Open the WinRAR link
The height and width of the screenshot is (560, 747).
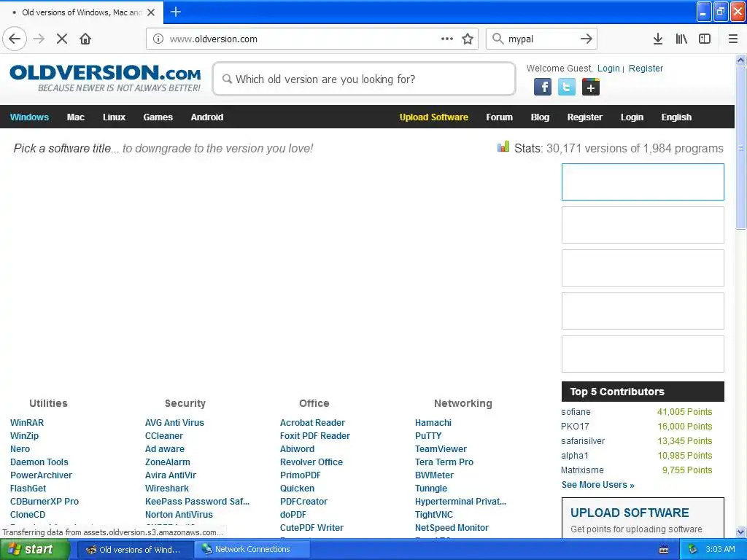click(x=27, y=422)
